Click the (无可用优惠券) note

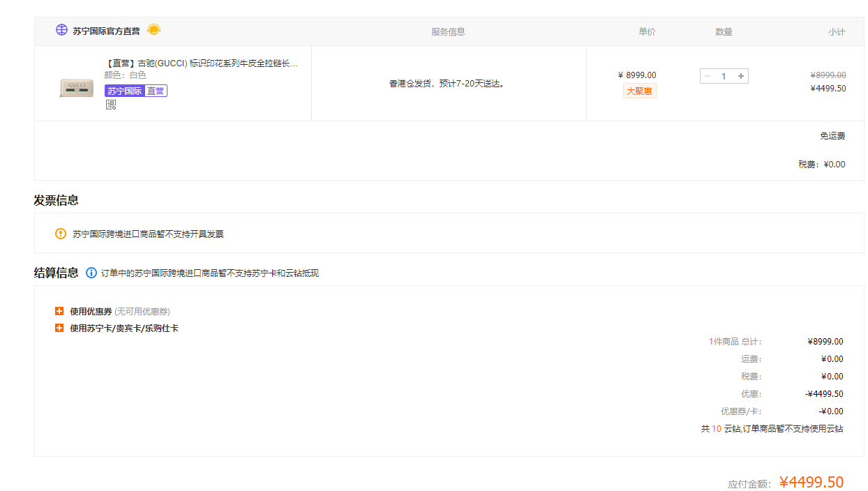(x=142, y=311)
